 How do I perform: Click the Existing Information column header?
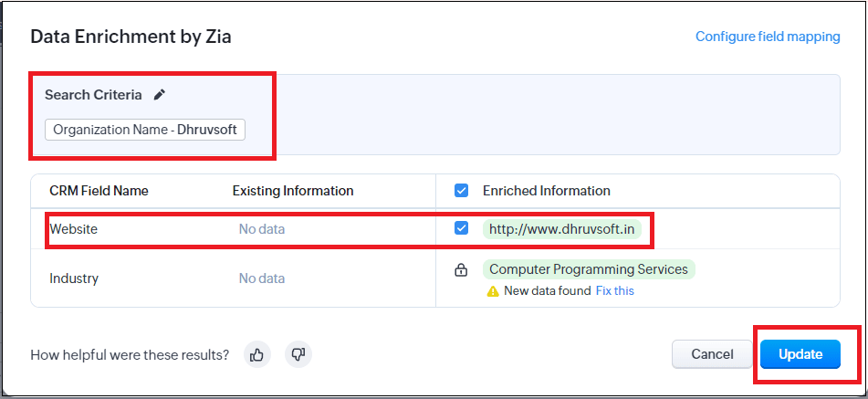coord(293,191)
